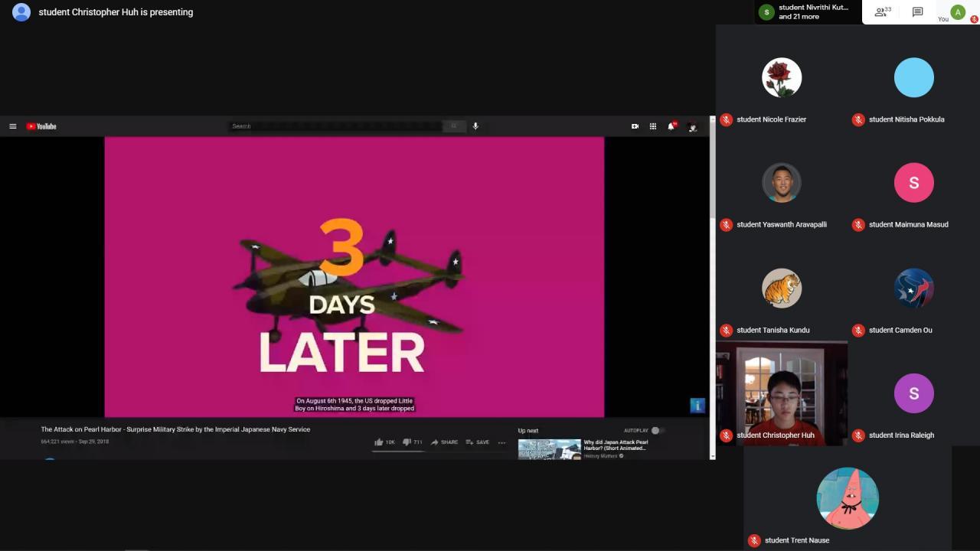This screenshot has width=980, height=551.
Task: Click the YouTube create video camera icon
Action: click(635, 126)
